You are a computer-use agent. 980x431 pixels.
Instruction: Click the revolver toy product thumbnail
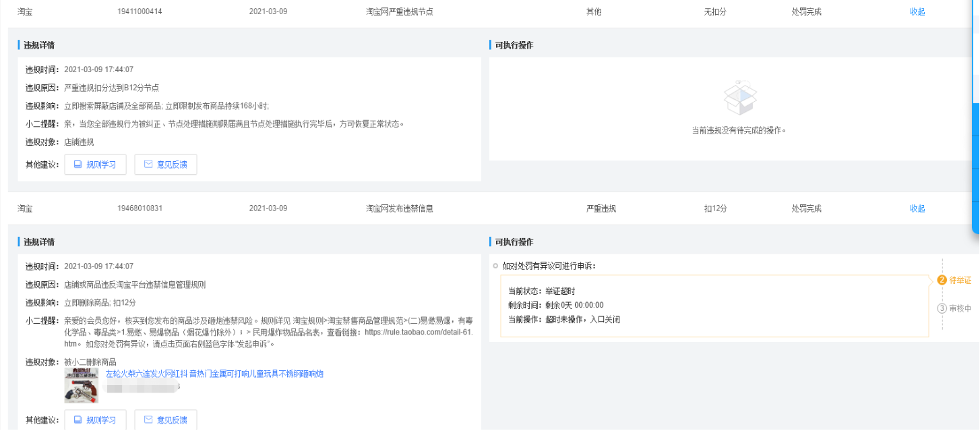click(82, 386)
